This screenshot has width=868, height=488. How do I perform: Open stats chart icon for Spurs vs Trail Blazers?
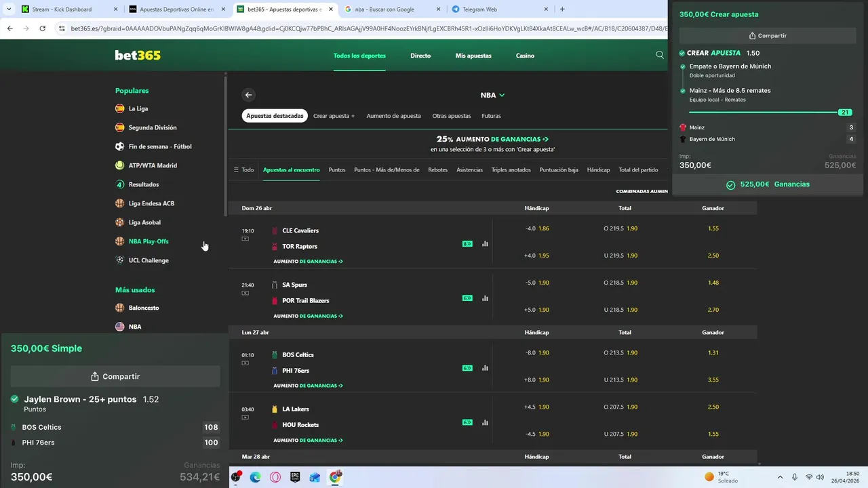tap(485, 298)
